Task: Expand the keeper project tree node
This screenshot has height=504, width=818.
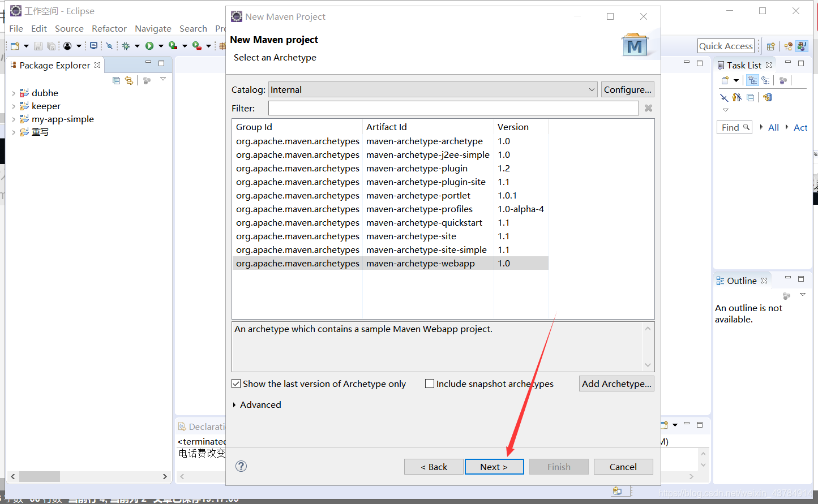Action: (x=14, y=106)
